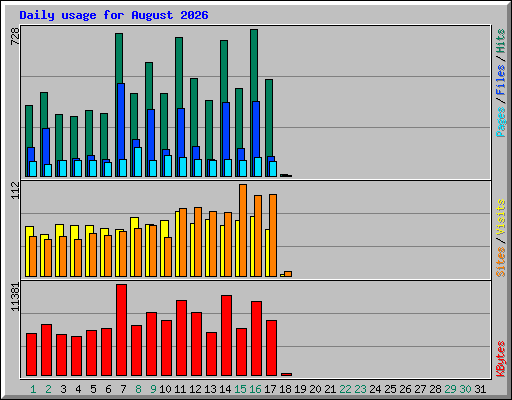Click day label 15 on the x-axis

(240, 389)
